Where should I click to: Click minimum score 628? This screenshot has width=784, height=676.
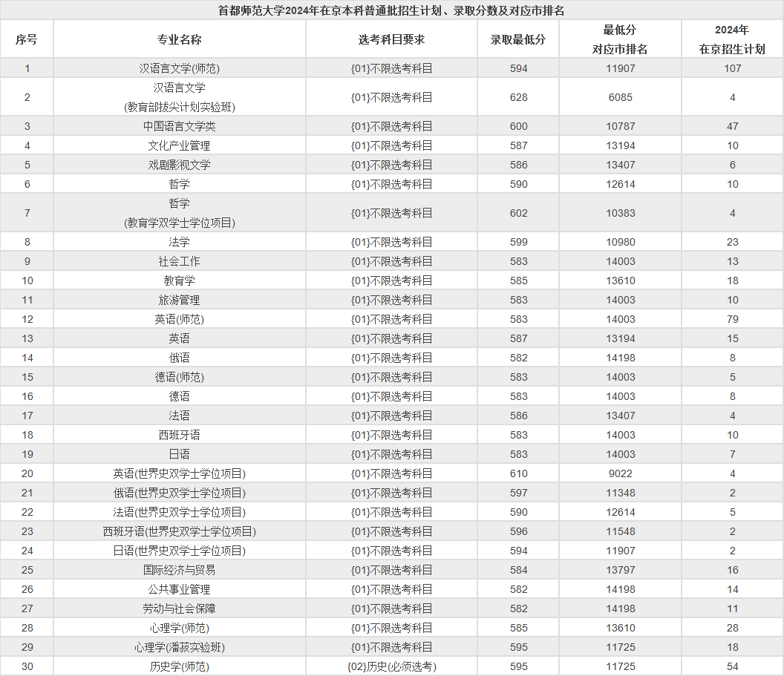click(518, 97)
